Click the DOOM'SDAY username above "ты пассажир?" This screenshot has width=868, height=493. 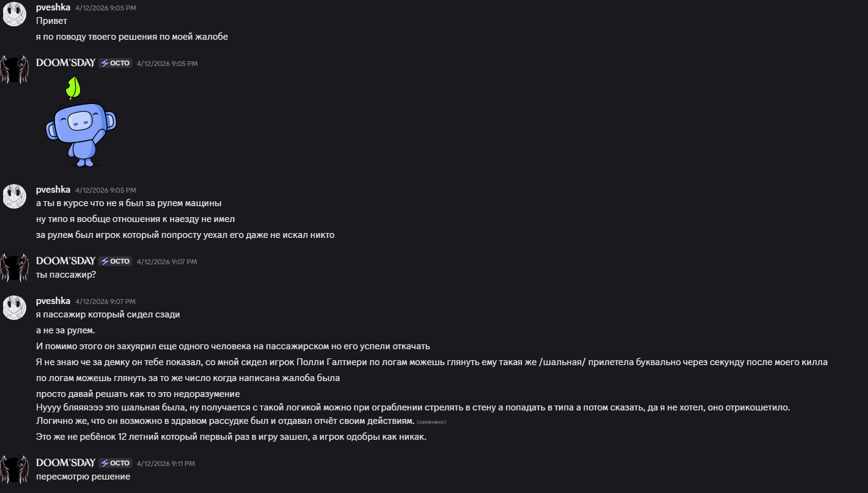[65, 261]
